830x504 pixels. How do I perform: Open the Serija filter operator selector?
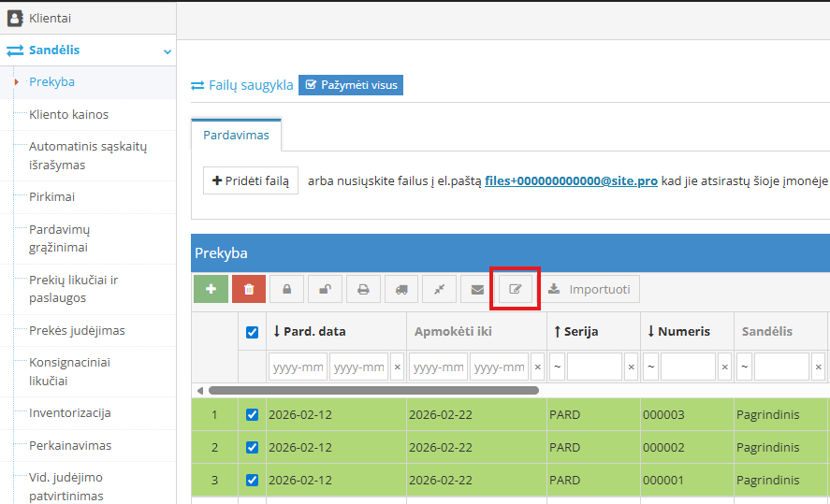pos(558,367)
